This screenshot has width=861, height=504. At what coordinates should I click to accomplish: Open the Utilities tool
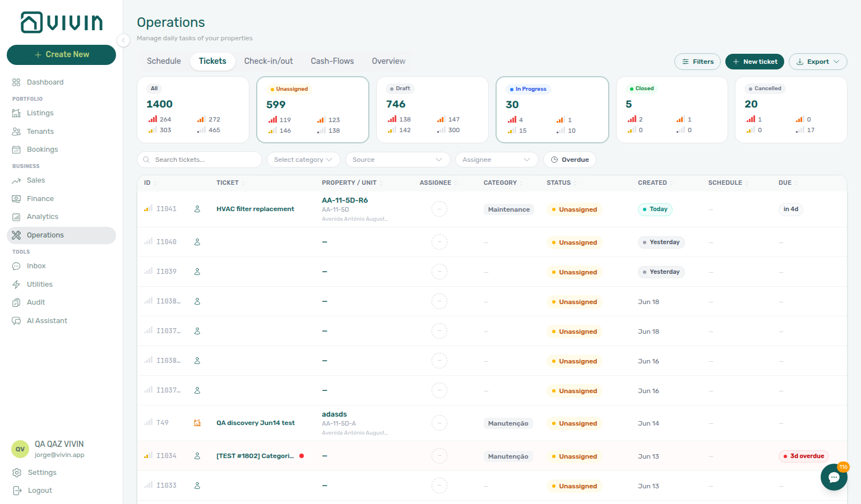(x=39, y=284)
